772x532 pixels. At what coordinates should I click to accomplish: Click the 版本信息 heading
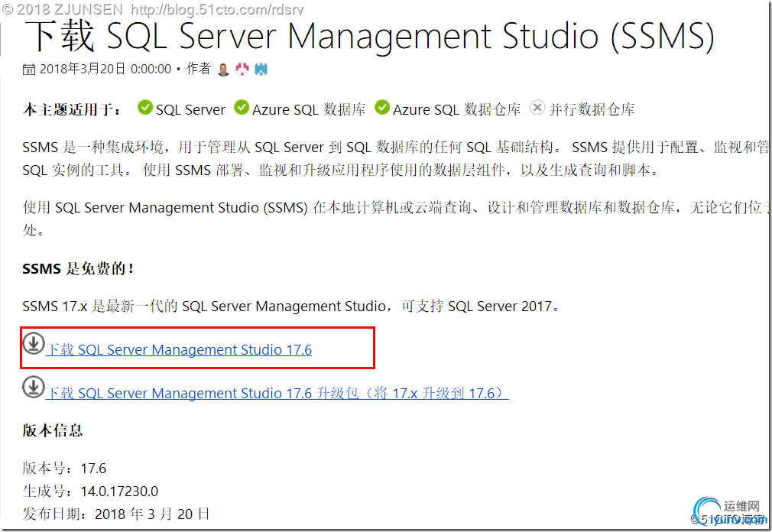(x=53, y=430)
